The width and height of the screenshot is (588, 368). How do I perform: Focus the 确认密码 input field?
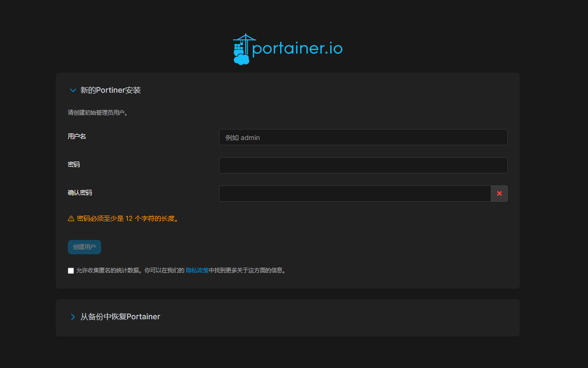coord(355,194)
